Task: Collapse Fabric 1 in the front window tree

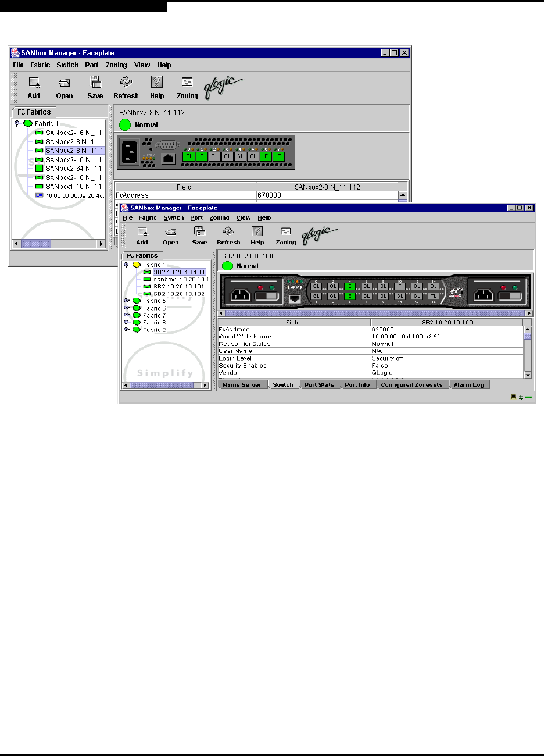Action: [127, 265]
